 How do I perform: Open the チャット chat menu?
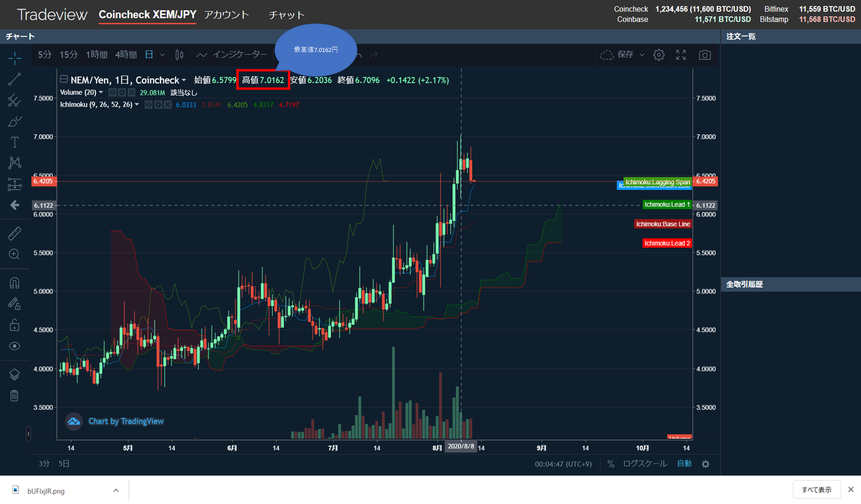point(287,15)
